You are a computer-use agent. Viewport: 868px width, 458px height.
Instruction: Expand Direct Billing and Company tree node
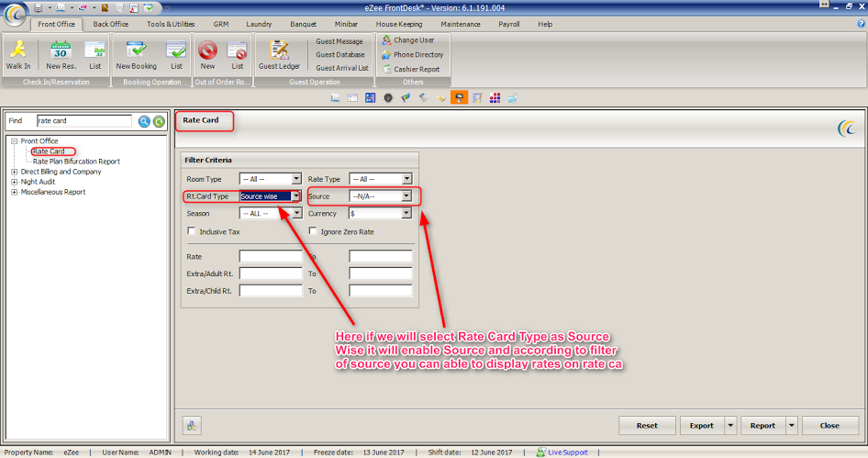pos(15,172)
